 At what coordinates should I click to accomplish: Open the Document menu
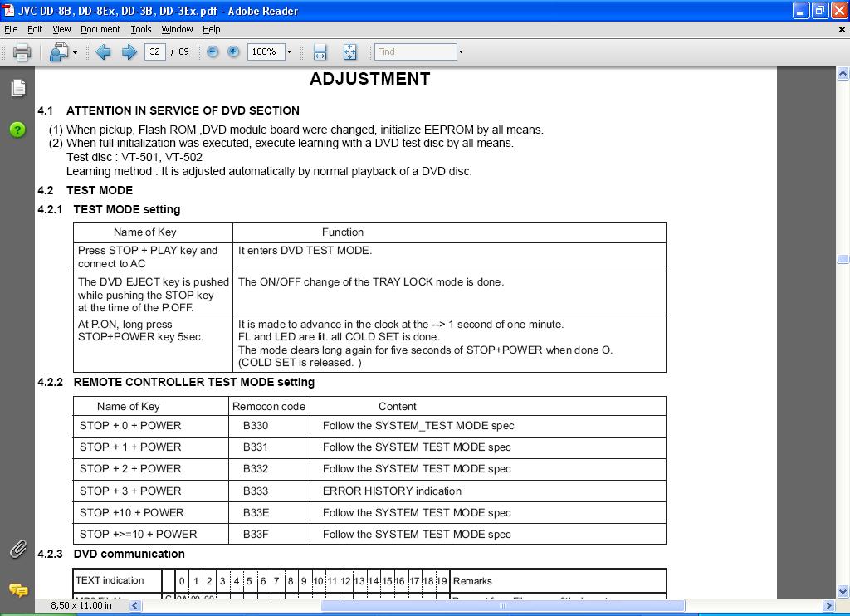pyautogui.click(x=100, y=29)
